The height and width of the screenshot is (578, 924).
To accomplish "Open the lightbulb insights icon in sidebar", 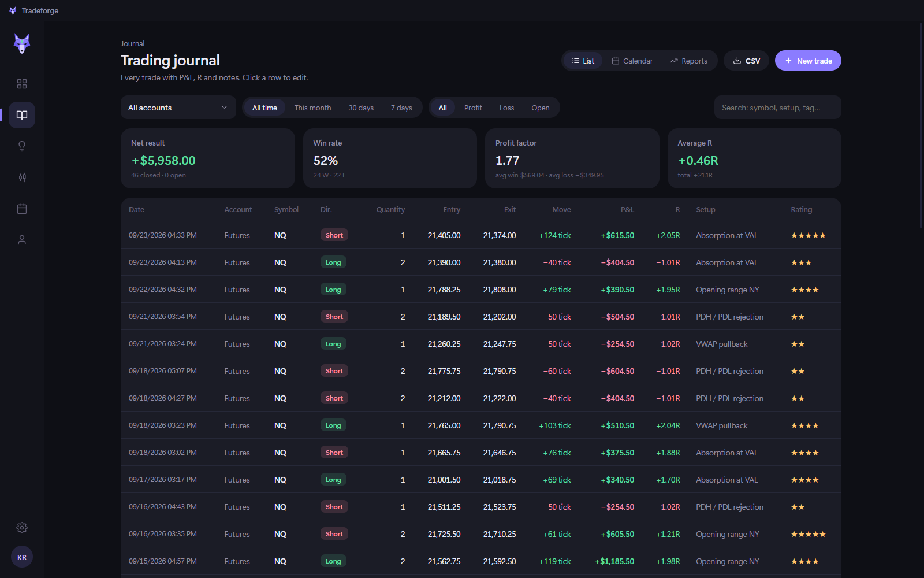I will 22,146.
